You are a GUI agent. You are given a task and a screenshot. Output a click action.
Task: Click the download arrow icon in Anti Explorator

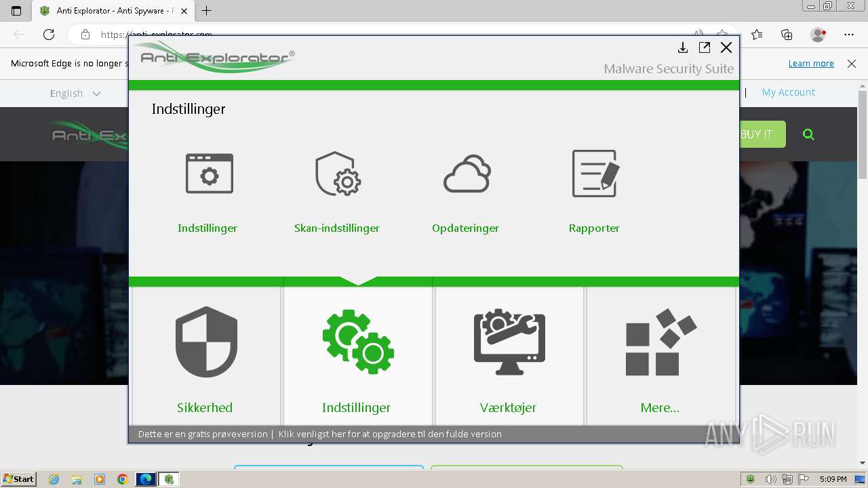pyautogui.click(x=683, y=47)
